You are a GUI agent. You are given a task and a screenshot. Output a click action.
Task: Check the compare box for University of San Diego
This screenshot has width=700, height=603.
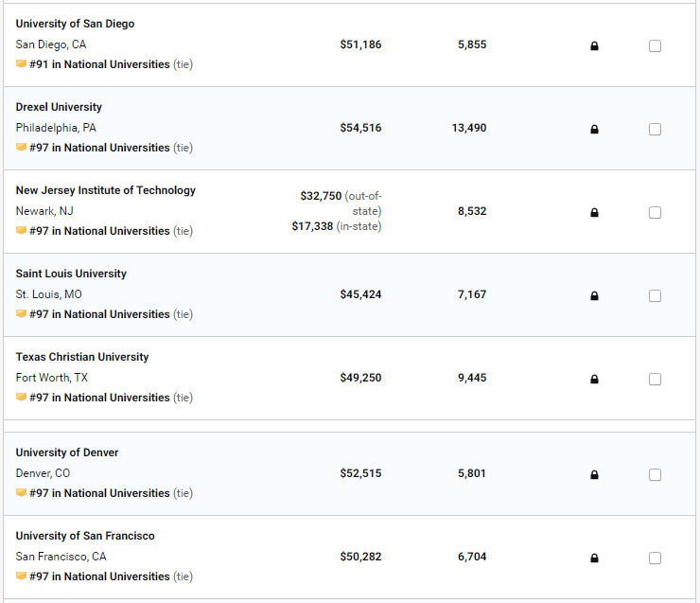point(655,46)
